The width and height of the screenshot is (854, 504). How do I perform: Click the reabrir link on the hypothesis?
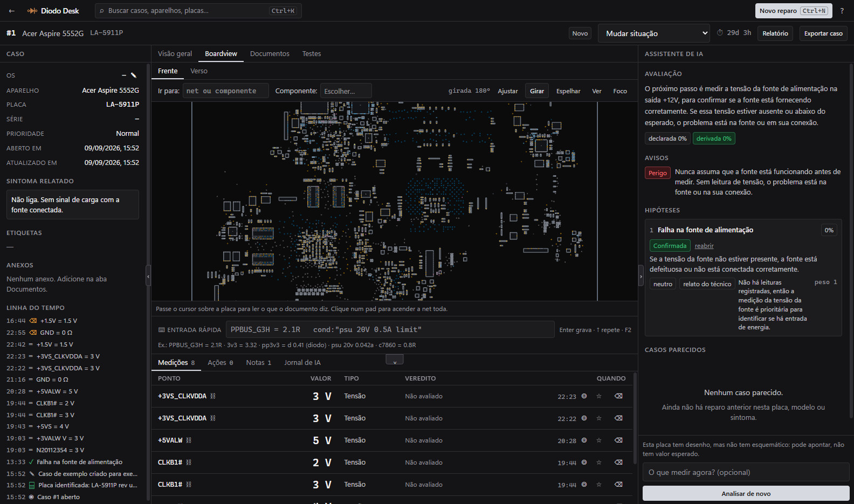[704, 246]
